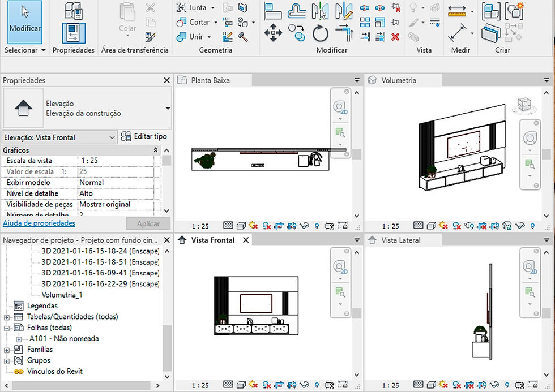Open the Unir dropdown arrow

point(209,37)
